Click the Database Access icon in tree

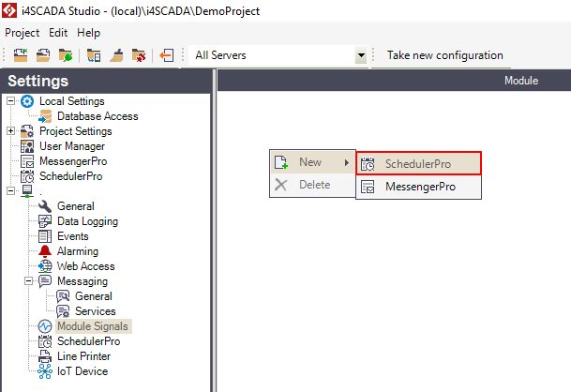coord(45,116)
